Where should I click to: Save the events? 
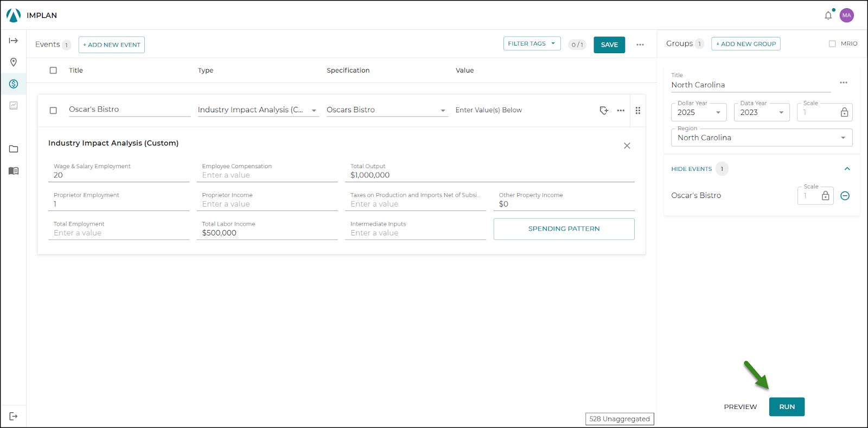[609, 44]
